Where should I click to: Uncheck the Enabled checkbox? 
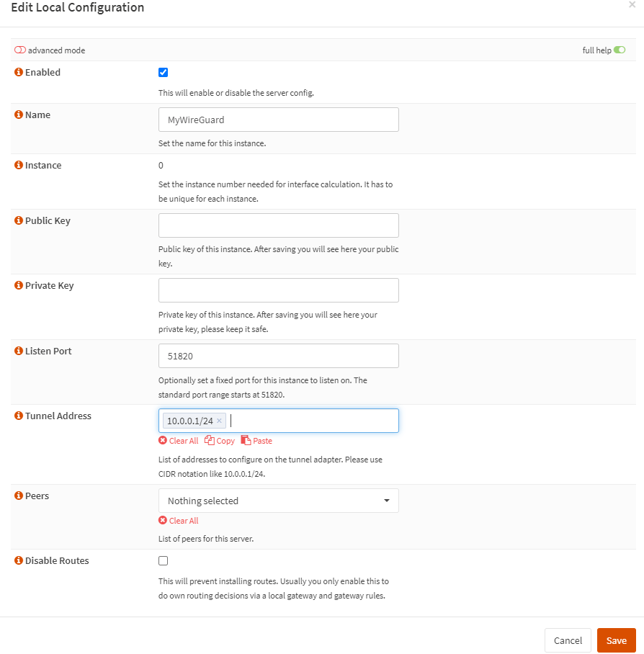click(163, 72)
